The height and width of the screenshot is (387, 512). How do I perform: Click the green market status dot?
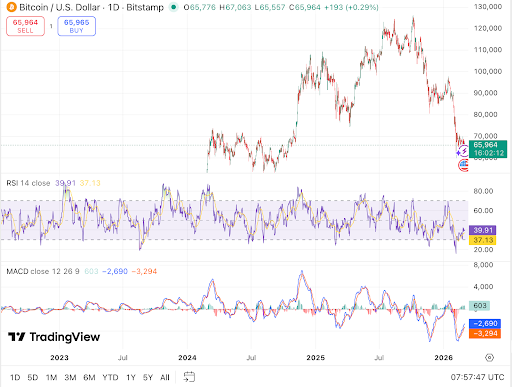(x=173, y=7)
